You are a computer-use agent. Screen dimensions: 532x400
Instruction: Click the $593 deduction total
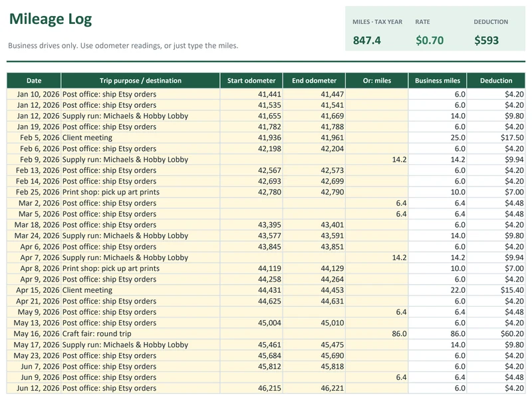[486, 41]
